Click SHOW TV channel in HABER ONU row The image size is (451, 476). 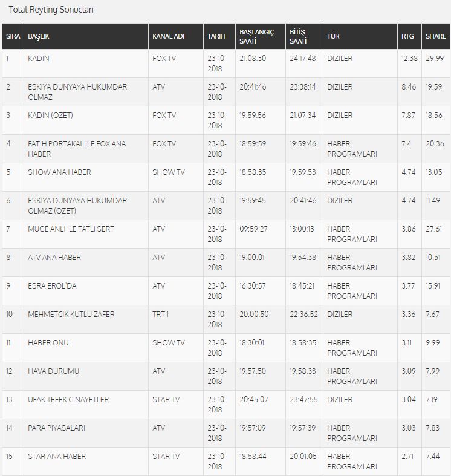(x=169, y=343)
